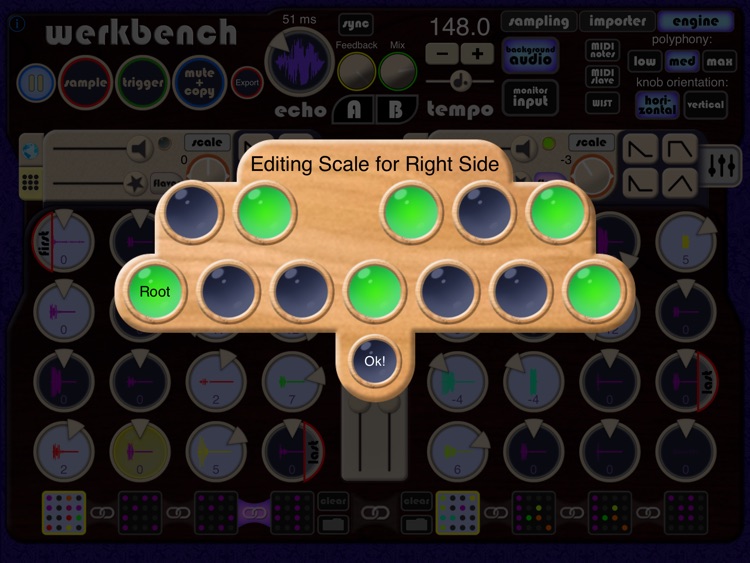Open the mixer sliders icon
Viewport: 750px width, 563px height.
click(x=721, y=165)
